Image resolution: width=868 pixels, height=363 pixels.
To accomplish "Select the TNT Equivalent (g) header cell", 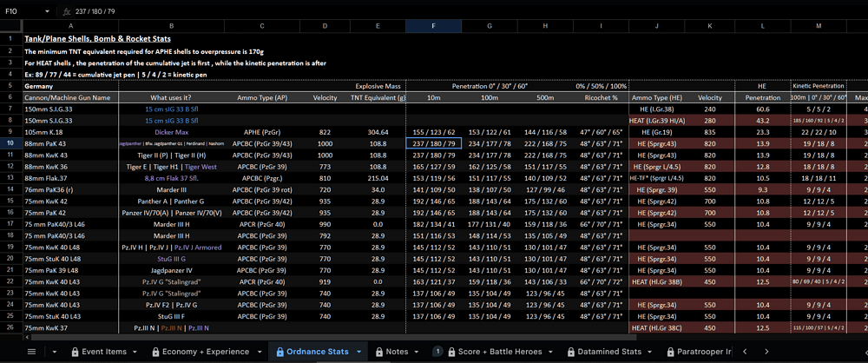I will coord(378,97).
